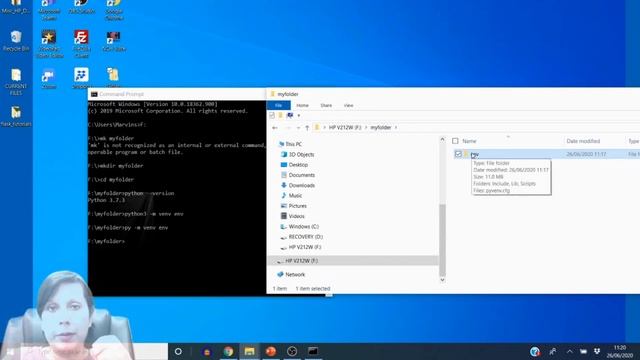
Task: Click the navigation pane scrollbar thumb
Action: (x=442, y=239)
